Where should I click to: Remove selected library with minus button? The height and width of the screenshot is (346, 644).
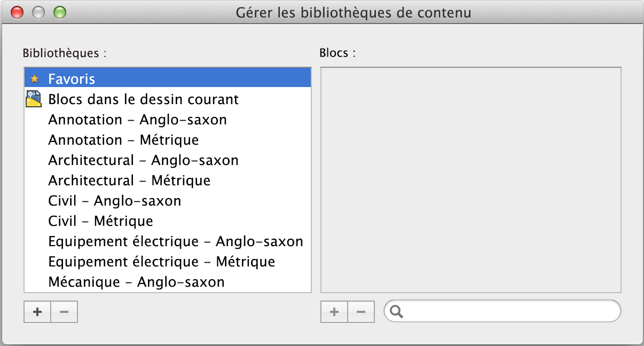coord(64,312)
